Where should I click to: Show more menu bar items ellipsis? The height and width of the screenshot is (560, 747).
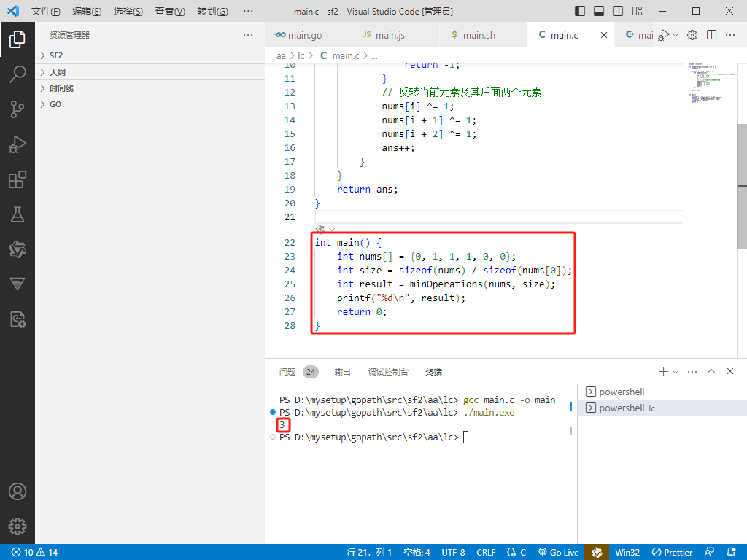[248, 11]
